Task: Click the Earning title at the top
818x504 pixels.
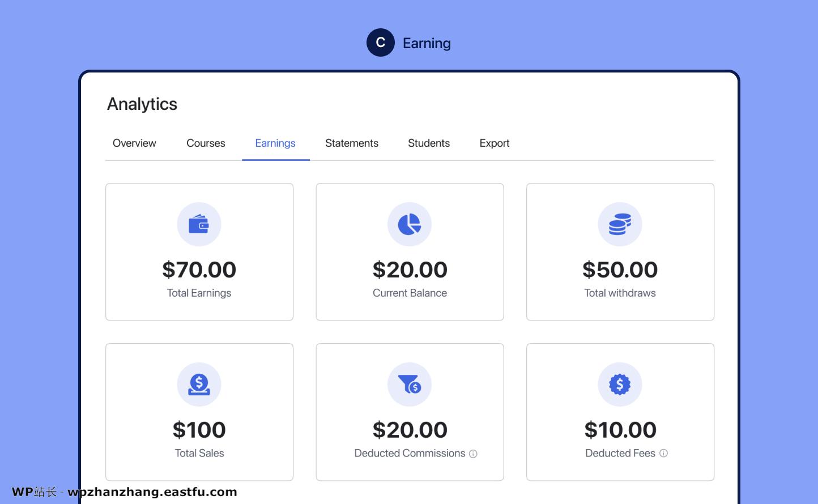Action: [x=427, y=43]
